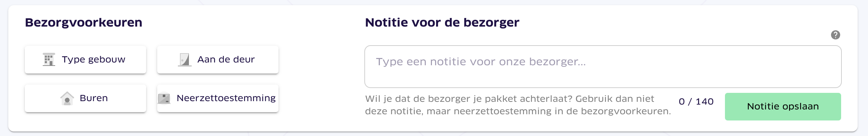868x136 pixels.
Task: Open the Type gebouw preference
Action: click(x=85, y=60)
